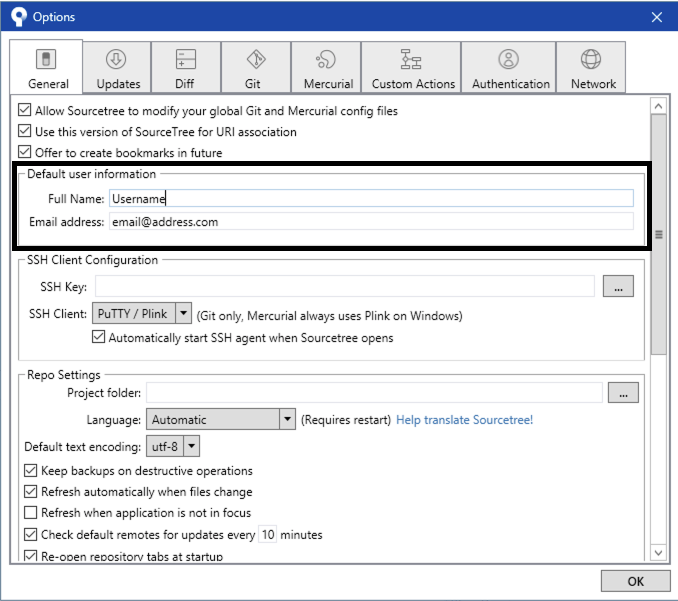Click the minutes interval field showing 10
This screenshot has width=678, height=601.
268,534
